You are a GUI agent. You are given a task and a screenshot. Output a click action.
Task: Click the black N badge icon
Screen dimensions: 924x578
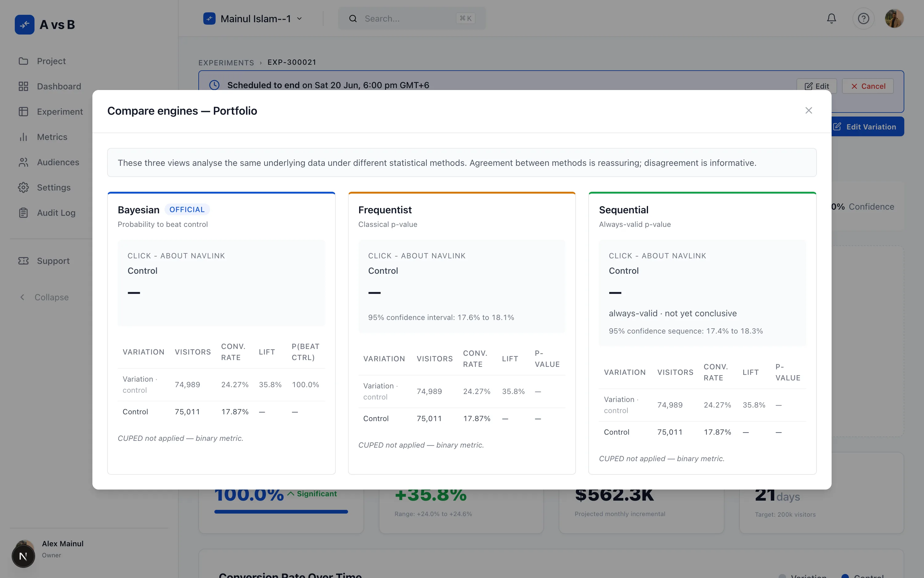(x=23, y=556)
